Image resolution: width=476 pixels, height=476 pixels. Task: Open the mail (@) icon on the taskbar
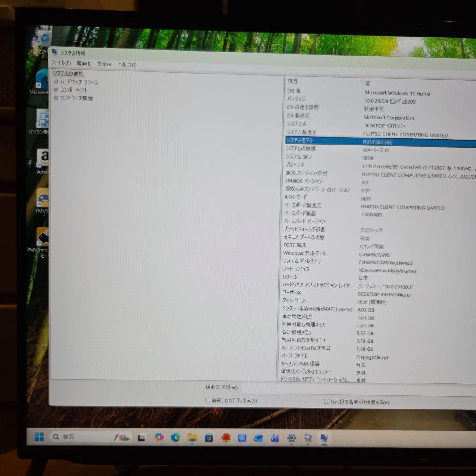[x=242, y=438]
